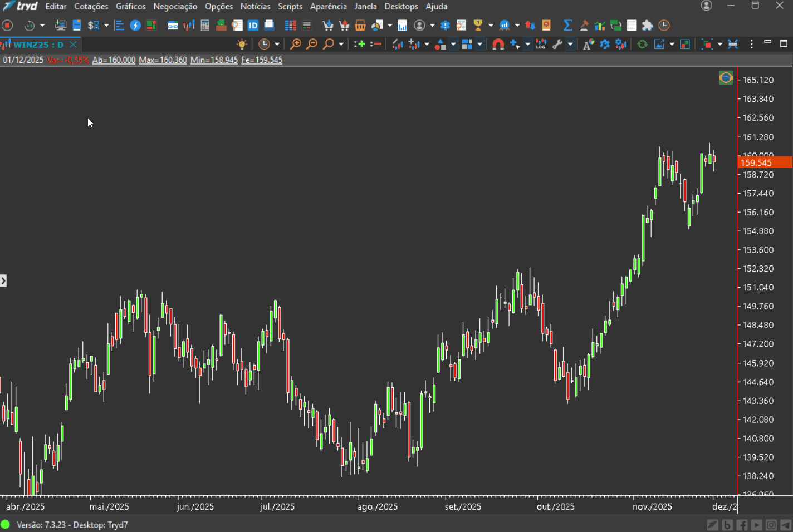Expand the replay icon dropdown arrow
The image size is (793, 532).
(x=42, y=26)
